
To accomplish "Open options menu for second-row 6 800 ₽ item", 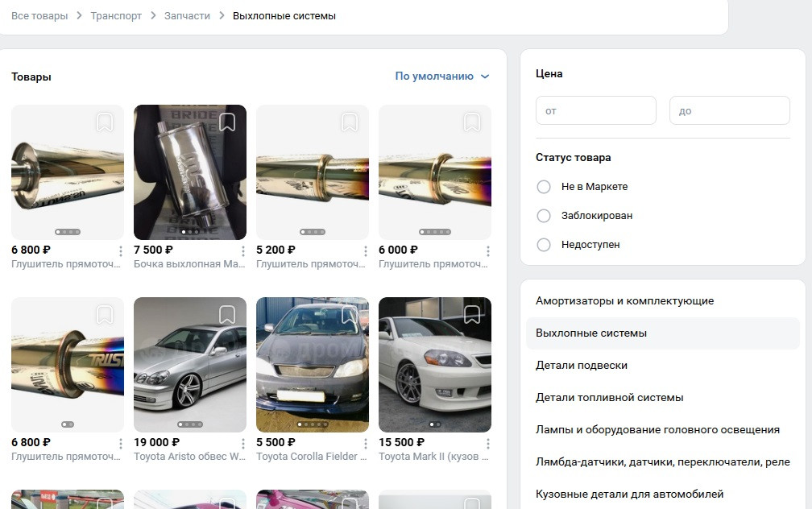I will tap(121, 444).
